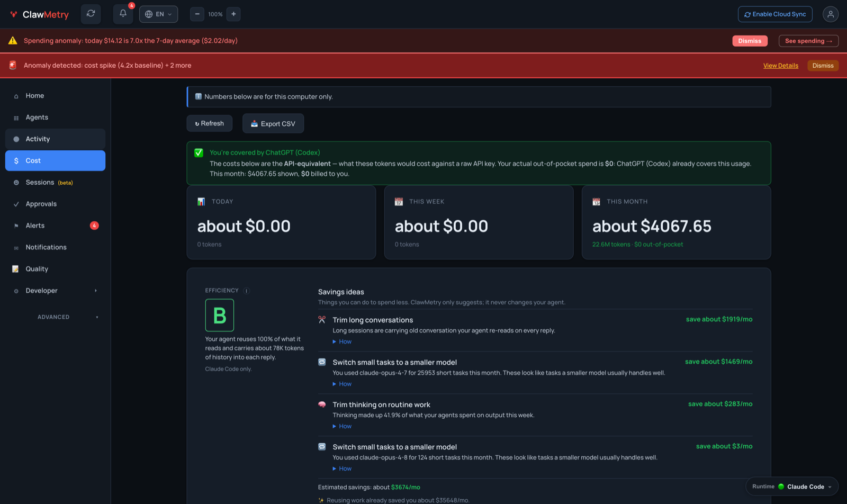The width and height of the screenshot is (847, 504).
Task: Click See spending button
Action: 808,41
